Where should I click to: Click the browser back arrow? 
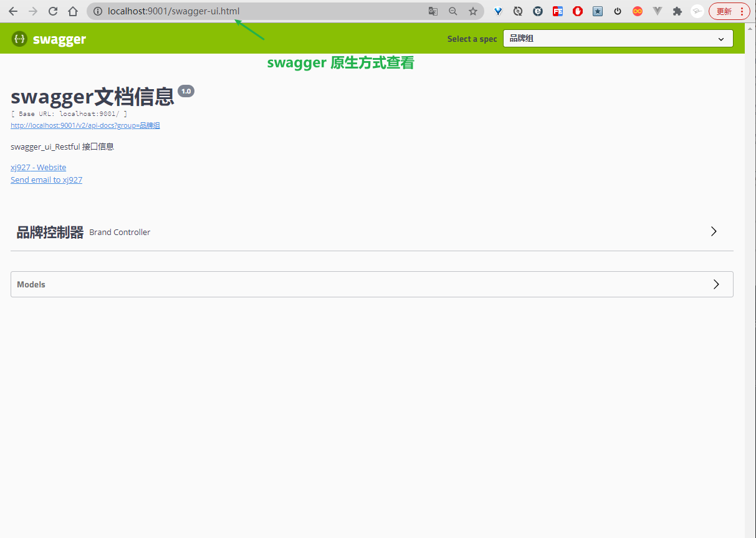click(x=13, y=11)
